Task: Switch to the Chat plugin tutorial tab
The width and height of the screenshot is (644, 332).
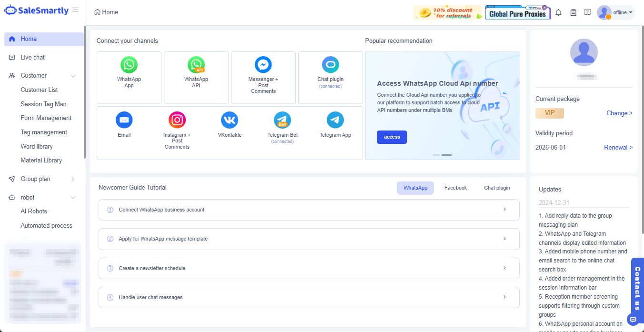Action: 497,188
